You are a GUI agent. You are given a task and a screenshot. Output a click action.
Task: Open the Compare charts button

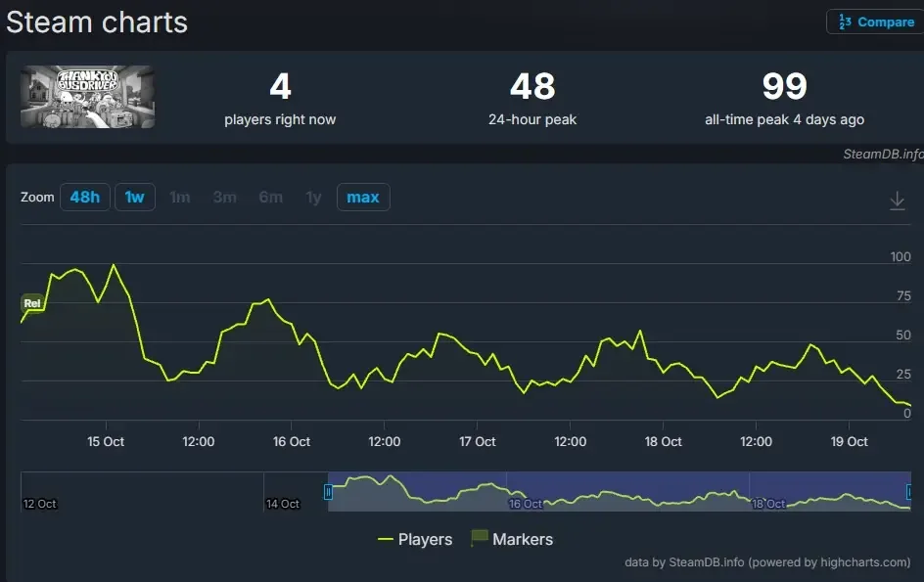click(x=874, y=22)
